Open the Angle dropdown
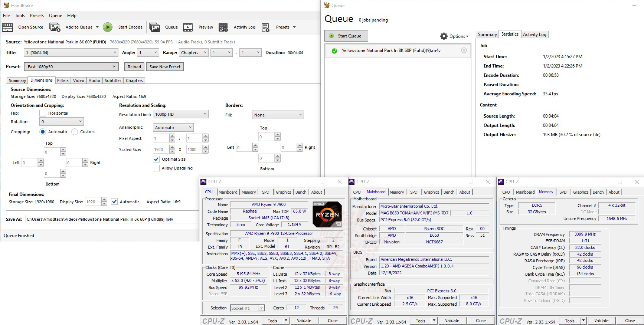This screenshot has width=644, height=325. tap(148, 53)
